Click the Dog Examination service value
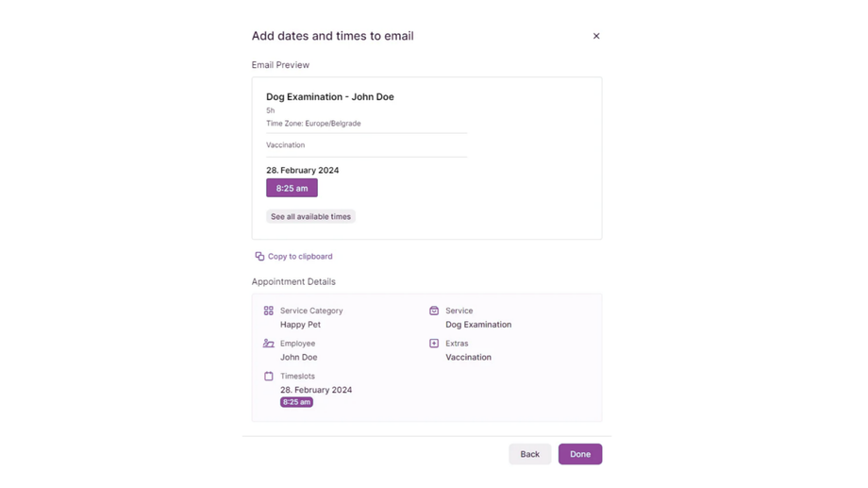This screenshot has height=488, width=868. tap(478, 325)
